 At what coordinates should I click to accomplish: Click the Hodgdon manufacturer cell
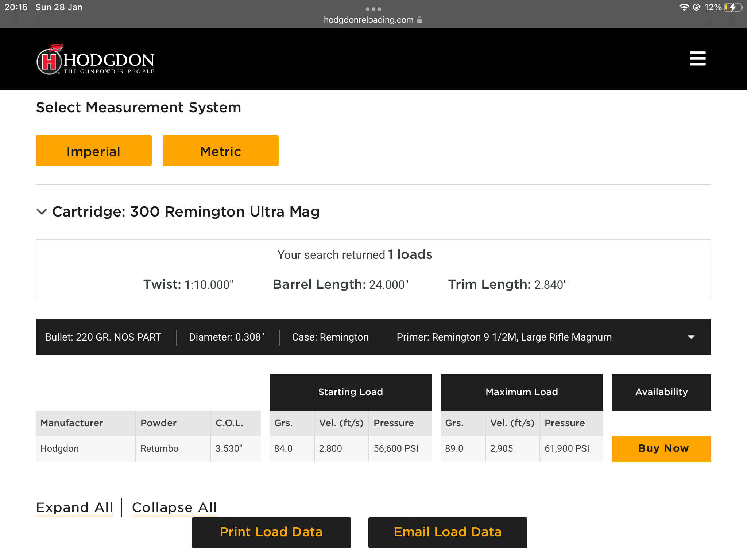(86, 448)
